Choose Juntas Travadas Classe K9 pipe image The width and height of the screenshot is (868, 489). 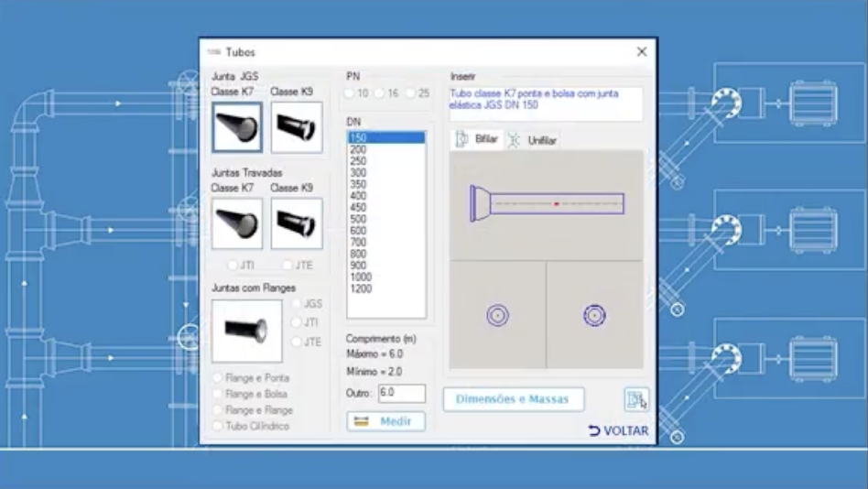coord(297,223)
